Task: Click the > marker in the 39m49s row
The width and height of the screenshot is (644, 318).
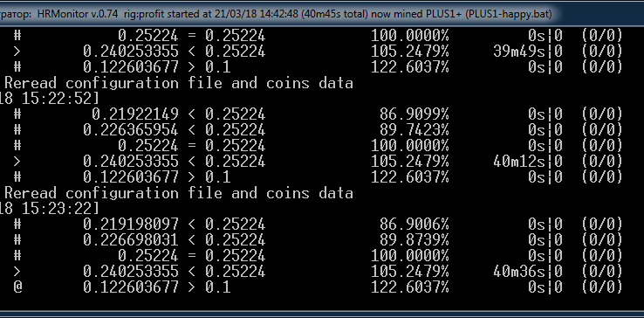Action: pyautogui.click(x=17, y=51)
